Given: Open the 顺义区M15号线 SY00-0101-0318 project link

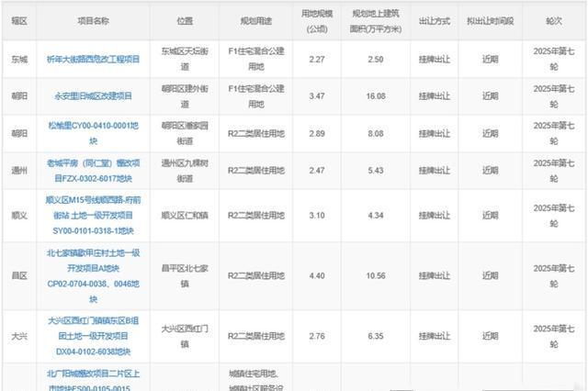Looking at the screenshot, I should (x=93, y=215).
